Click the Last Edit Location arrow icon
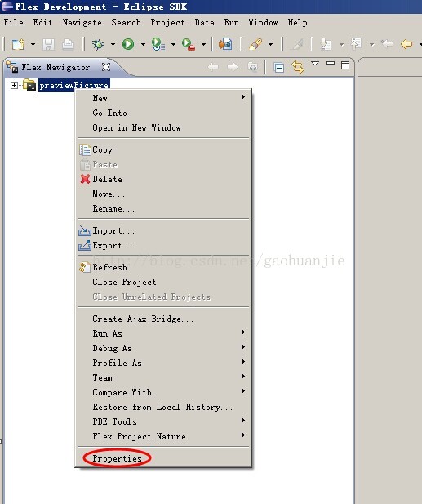Screen dimensions: 422x504 [387, 44]
